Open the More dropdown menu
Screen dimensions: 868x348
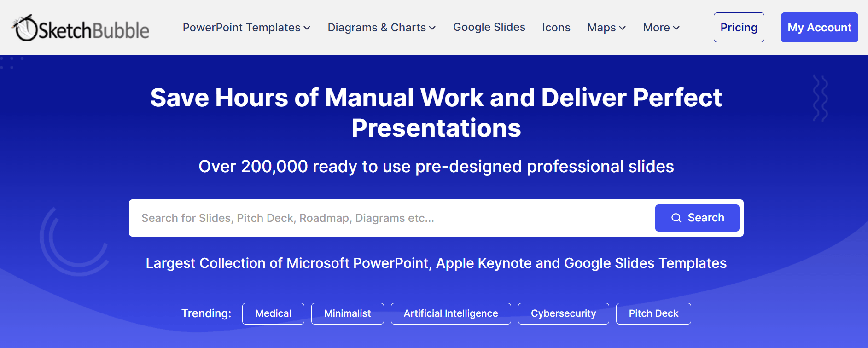point(661,28)
